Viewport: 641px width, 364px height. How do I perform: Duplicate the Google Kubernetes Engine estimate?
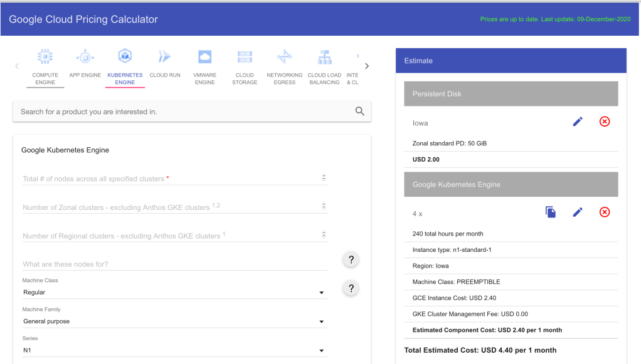[551, 212]
